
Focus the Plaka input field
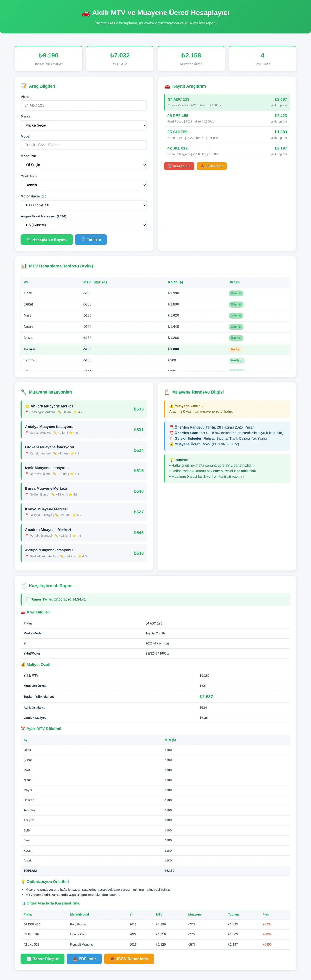(x=84, y=105)
